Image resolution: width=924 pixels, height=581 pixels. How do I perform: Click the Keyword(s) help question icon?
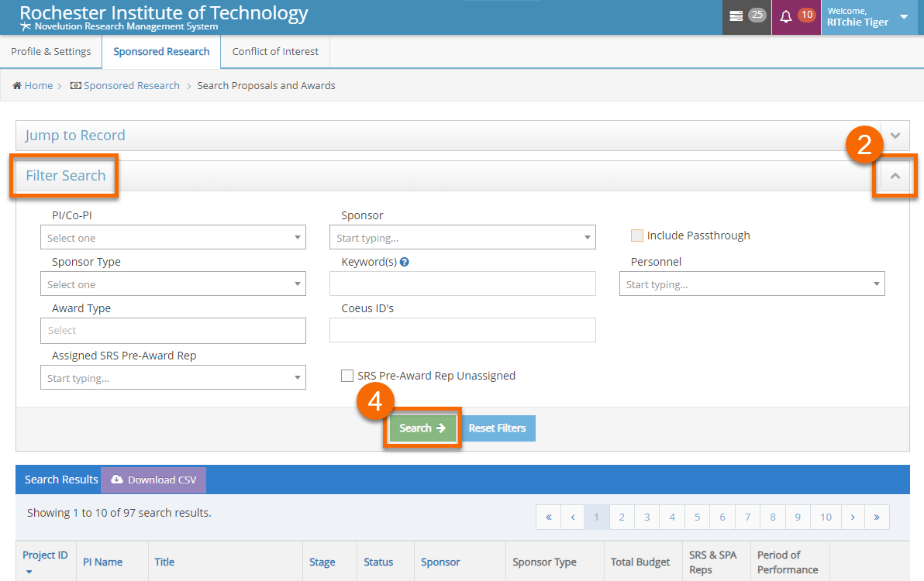pyautogui.click(x=405, y=262)
